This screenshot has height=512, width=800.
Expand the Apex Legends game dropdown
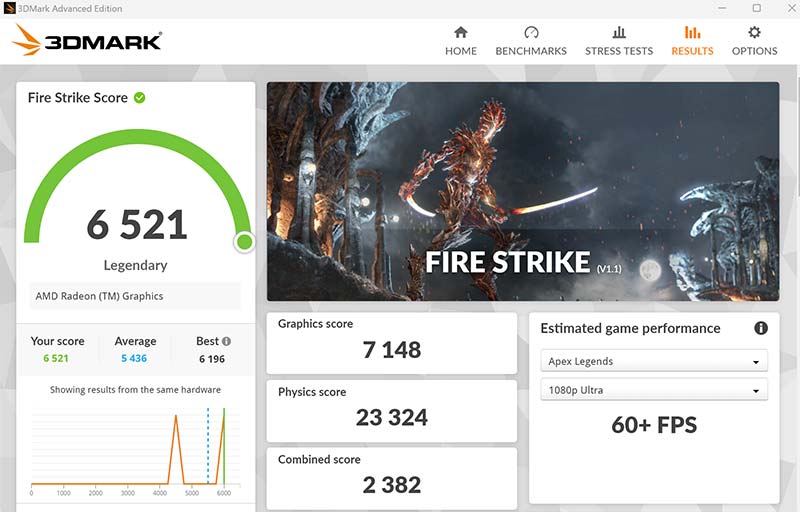tap(654, 361)
